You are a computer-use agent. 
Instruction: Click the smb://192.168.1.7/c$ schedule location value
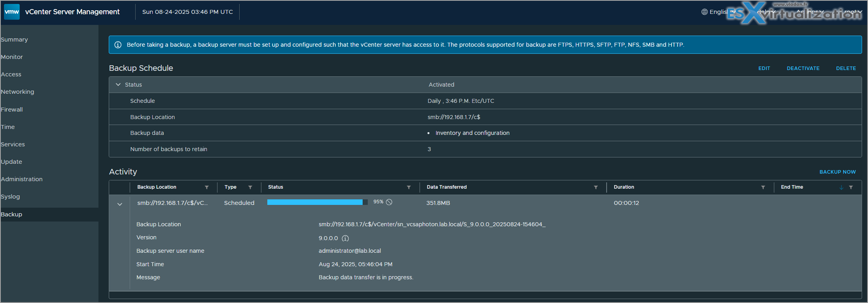(454, 117)
